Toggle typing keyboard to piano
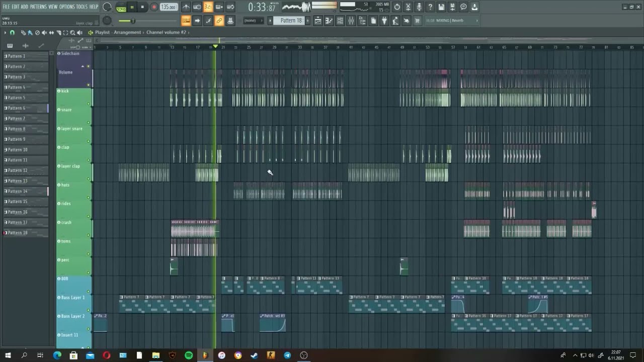This screenshot has height=362, width=644. 186,21
